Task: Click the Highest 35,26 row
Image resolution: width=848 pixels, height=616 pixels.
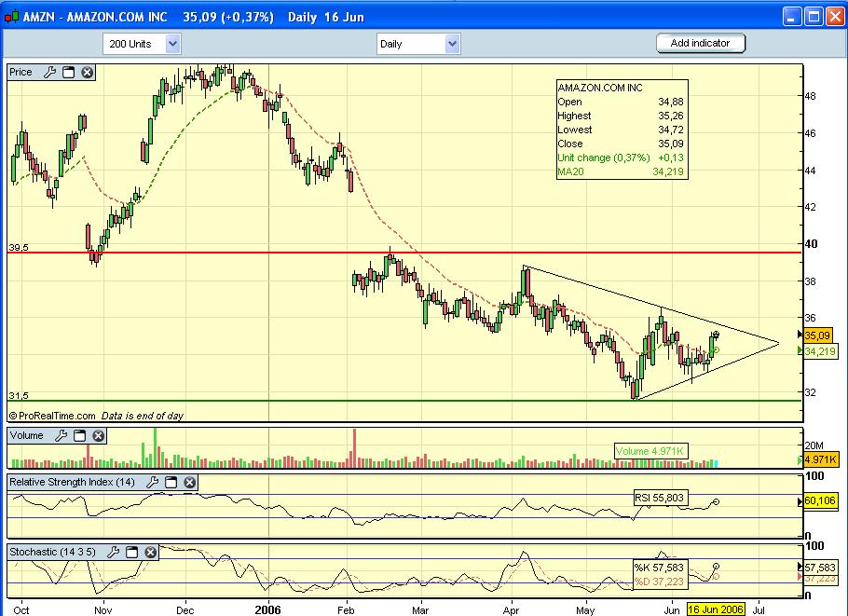Action: [x=621, y=116]
